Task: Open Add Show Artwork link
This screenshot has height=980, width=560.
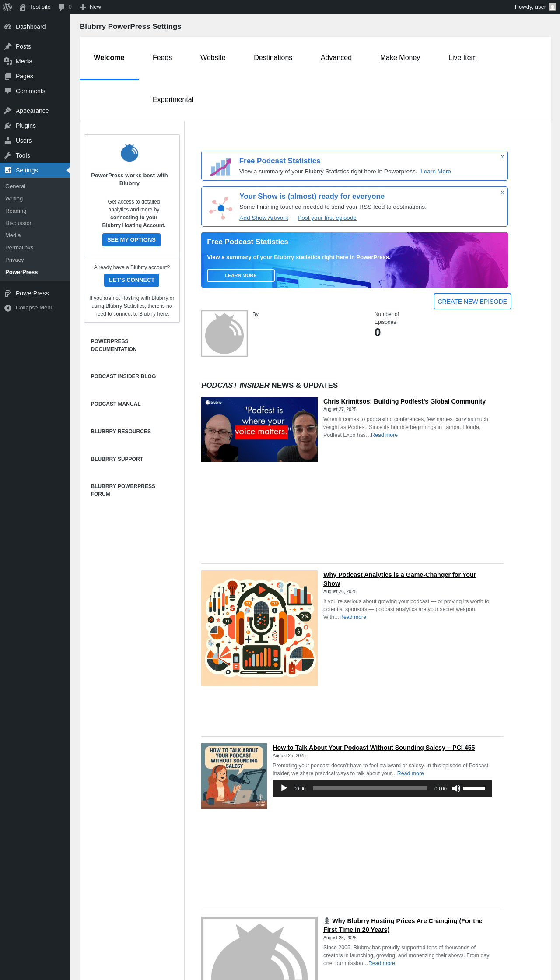Action: click(x=264, y=218)
